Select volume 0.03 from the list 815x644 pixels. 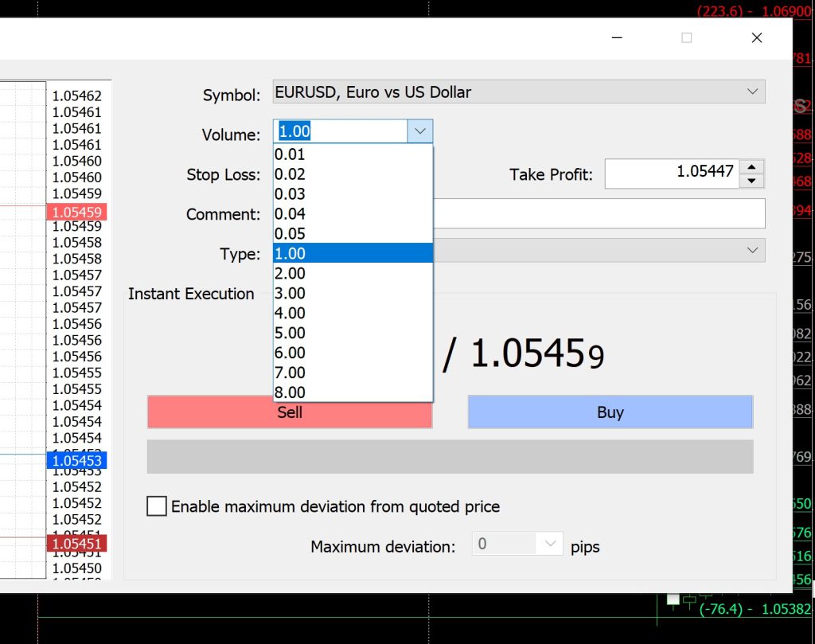coord(353,194)
